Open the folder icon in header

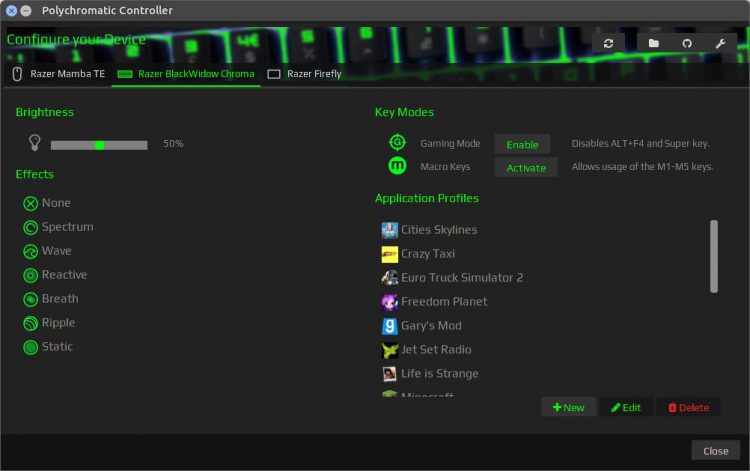point(653,44)
